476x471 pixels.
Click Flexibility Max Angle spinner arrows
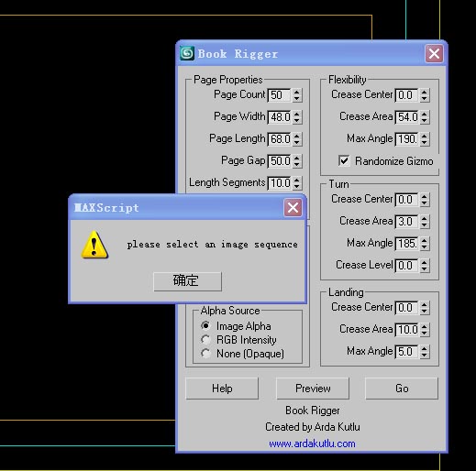(x=425, y=139)
